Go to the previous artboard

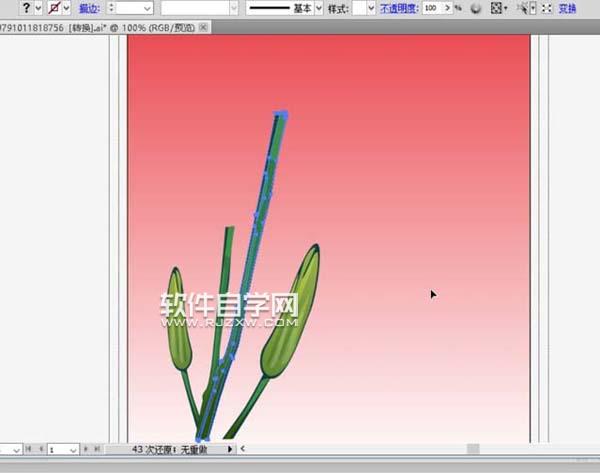point(41,449)
